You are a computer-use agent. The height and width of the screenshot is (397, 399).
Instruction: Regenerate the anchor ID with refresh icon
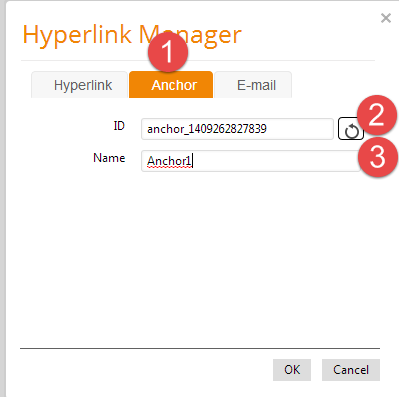(x=351, y=129)
